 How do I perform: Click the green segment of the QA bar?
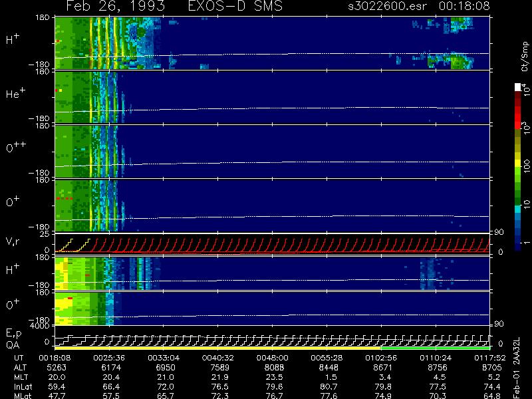[x=436, y=348]
